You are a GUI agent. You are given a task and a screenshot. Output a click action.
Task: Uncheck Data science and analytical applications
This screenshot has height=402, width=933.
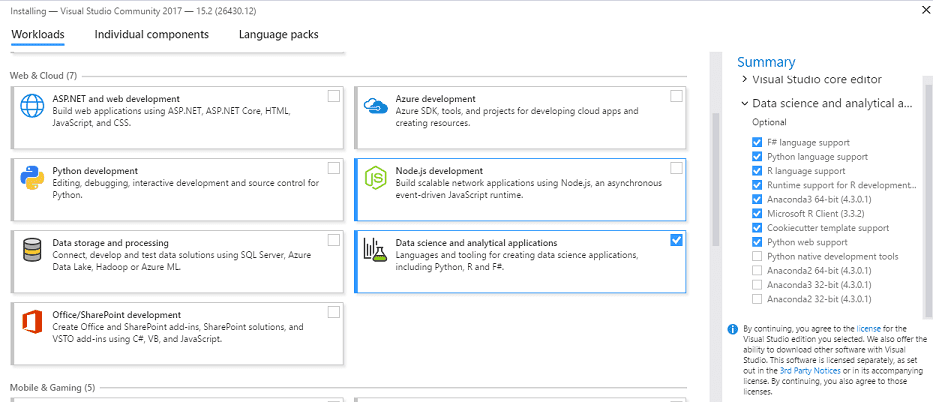tap(677, 240)
